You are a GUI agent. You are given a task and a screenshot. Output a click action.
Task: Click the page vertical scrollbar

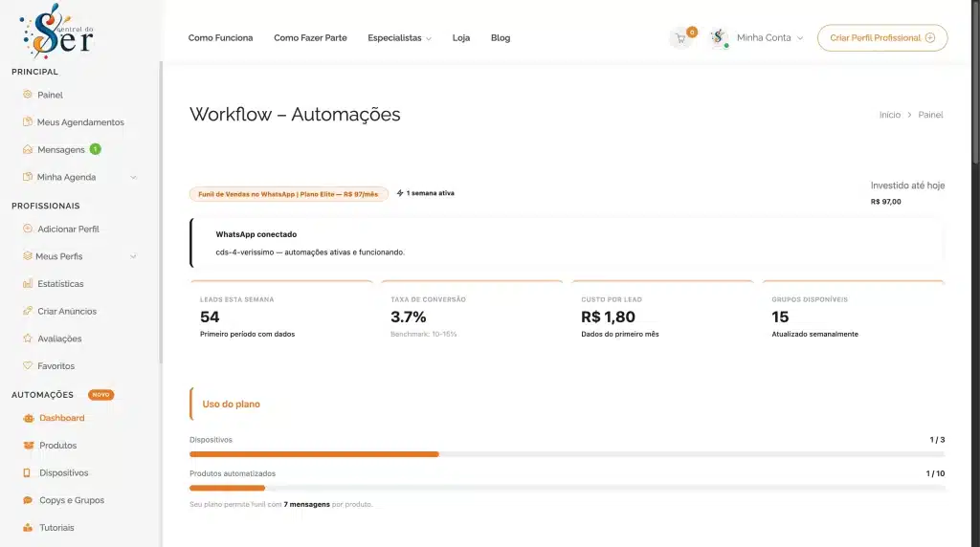[x=975, y=81]
